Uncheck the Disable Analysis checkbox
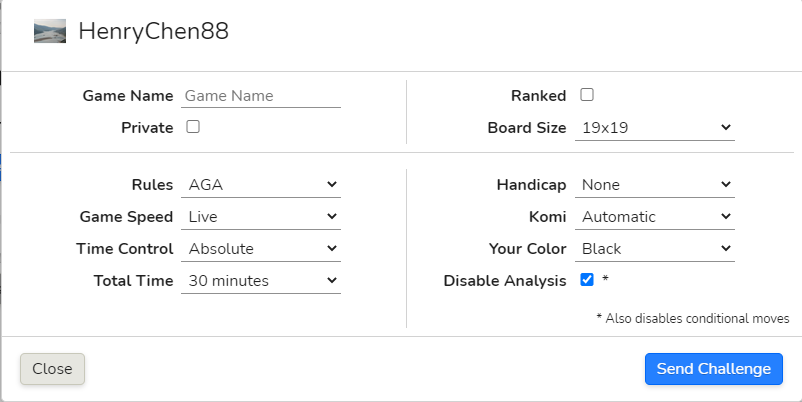The height and width of the screenshot is (402, 802). (x=587, y=280)
